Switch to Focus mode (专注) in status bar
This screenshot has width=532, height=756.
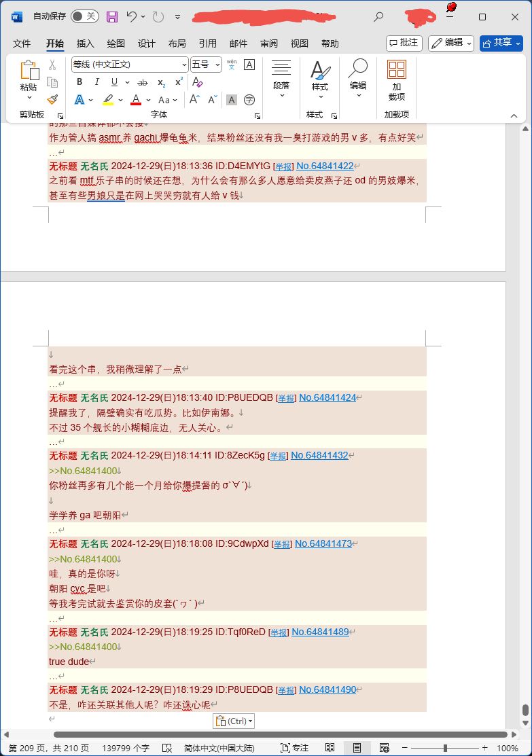click(x=294, y=748)
